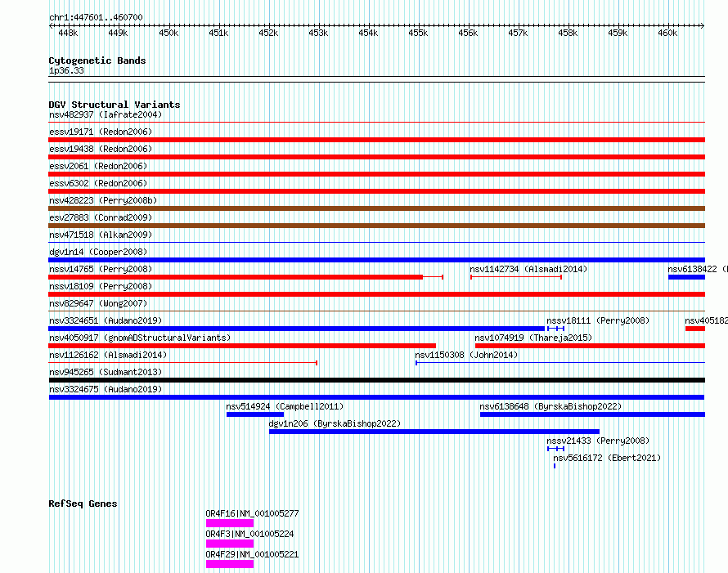Click the nsv1126162 (Alsmadi2014) label
The width and height of the screenshot is (728, 573).
coord(108,355)
